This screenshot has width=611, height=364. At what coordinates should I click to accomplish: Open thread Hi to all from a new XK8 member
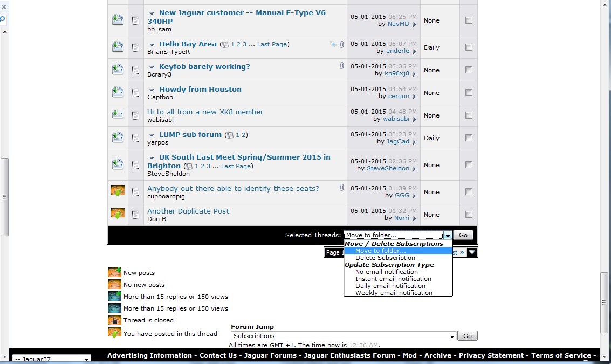205,112
